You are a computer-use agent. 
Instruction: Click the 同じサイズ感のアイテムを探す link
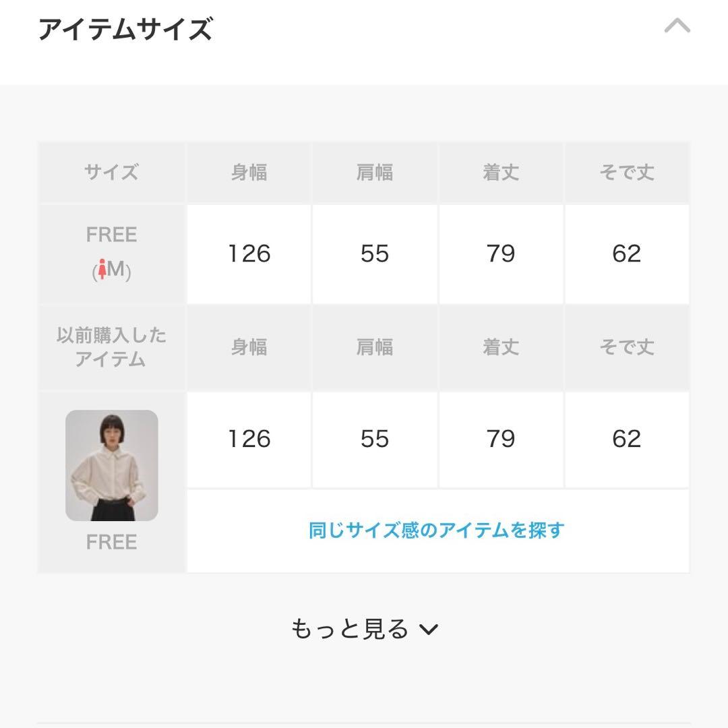tap(438, 530)
